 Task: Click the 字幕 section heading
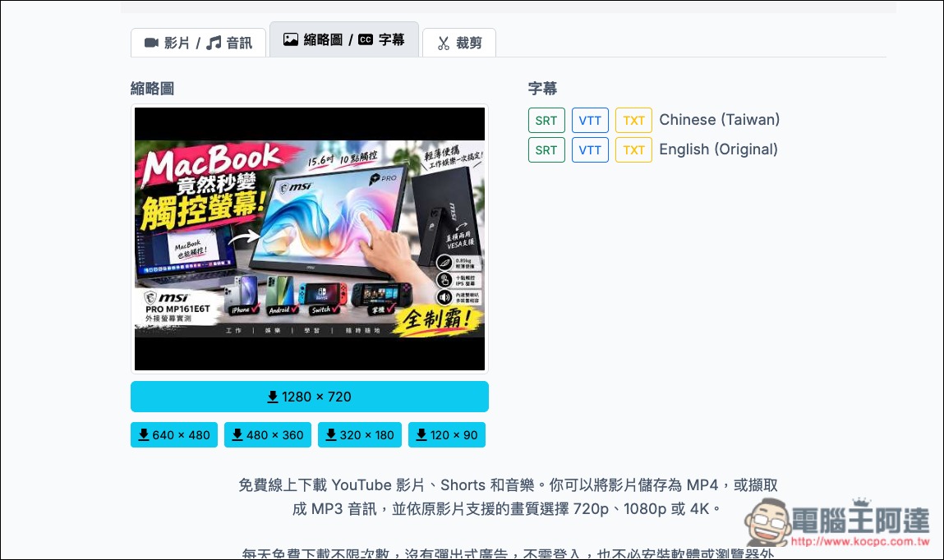(542, 89)
